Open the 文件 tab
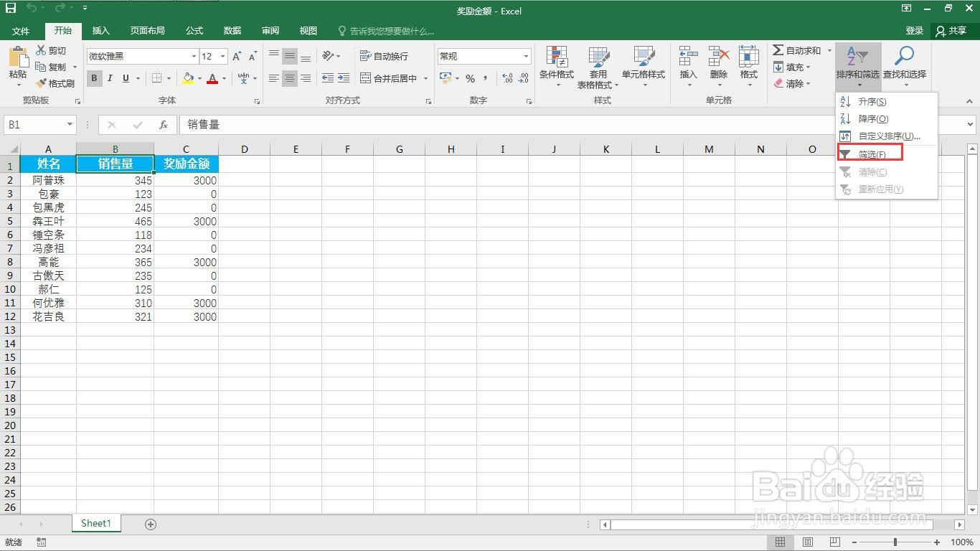980x551 pixels. pyautogui.click(x=21, y=31)
